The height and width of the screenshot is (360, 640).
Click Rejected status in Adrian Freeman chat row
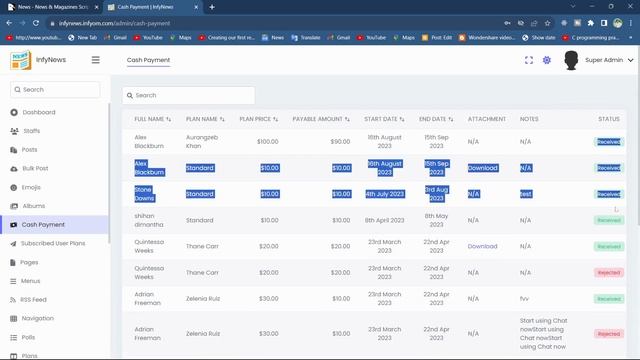point(609,334)
